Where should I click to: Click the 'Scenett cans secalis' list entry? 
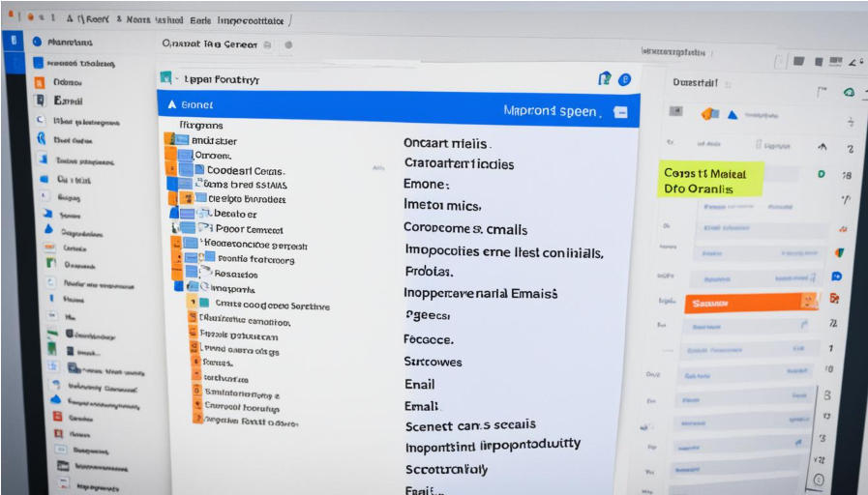(470, 425)
